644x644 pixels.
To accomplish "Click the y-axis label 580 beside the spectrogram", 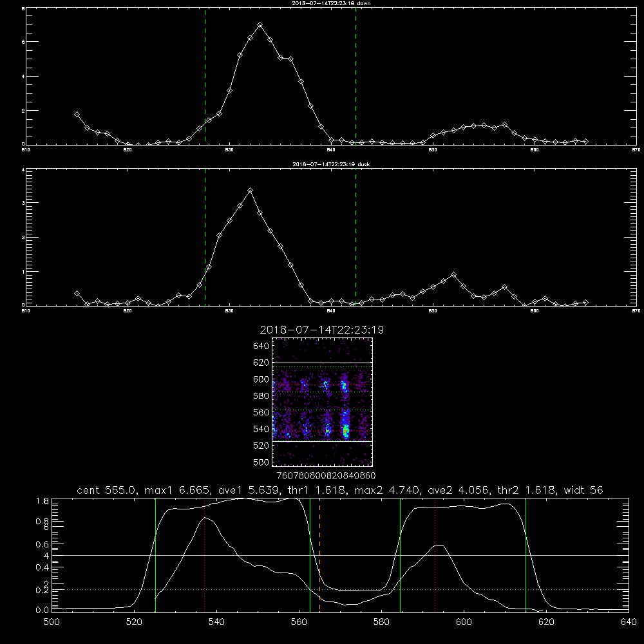I will 261,396.
